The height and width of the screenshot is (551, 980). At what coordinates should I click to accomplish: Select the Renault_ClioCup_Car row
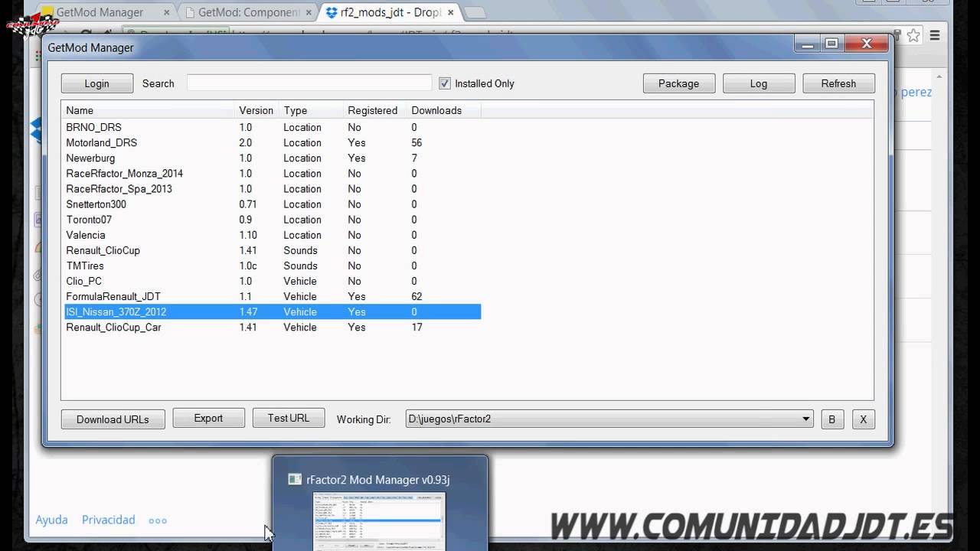(x=272, y=327)
